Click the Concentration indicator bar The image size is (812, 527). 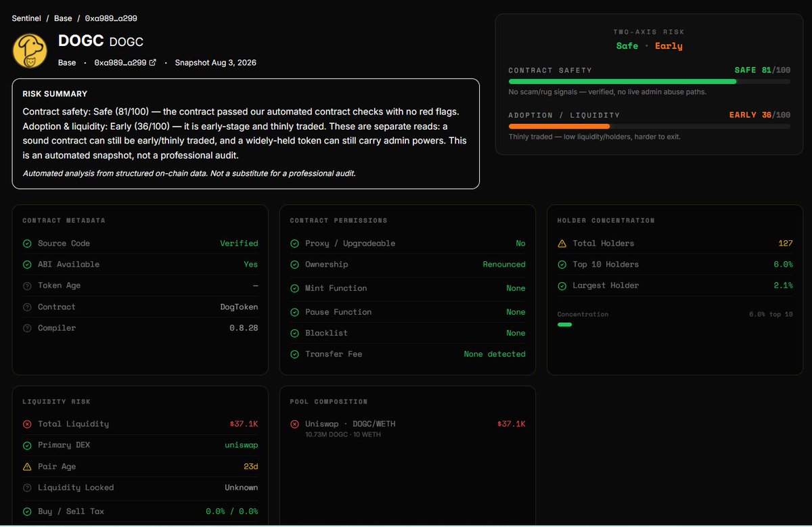[564, 325]
